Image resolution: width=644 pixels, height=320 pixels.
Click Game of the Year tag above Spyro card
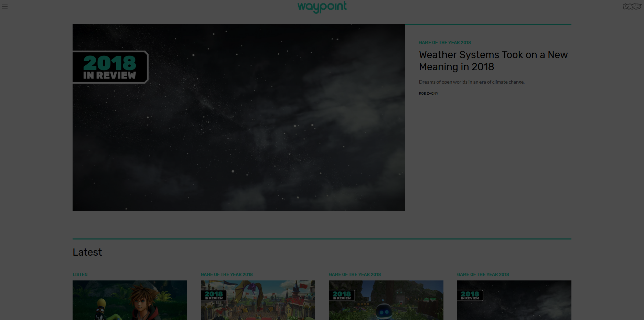pyautogui.click(x=227, y=275)
